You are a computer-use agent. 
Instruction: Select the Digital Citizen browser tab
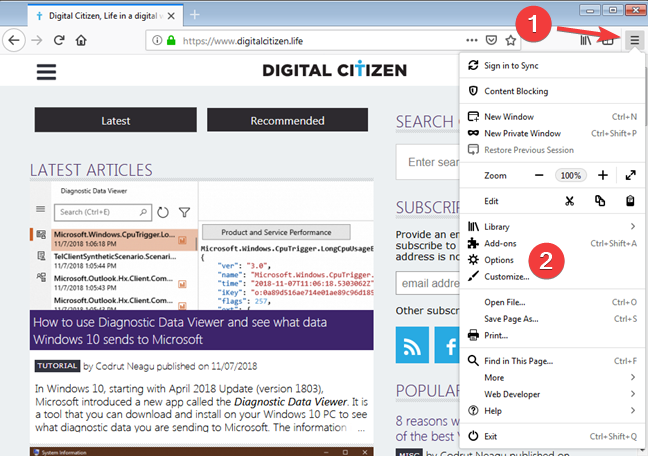coord(106,16)
